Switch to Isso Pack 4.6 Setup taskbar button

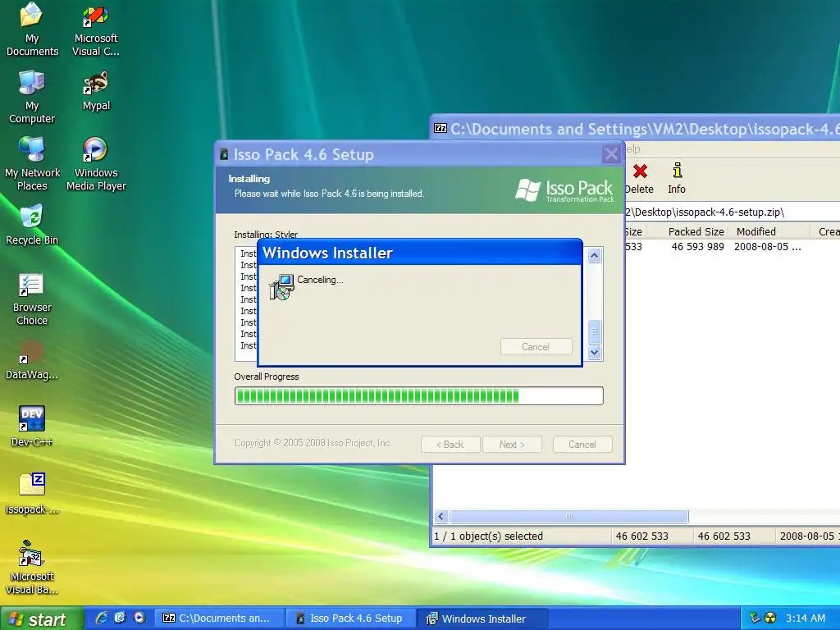350,619
